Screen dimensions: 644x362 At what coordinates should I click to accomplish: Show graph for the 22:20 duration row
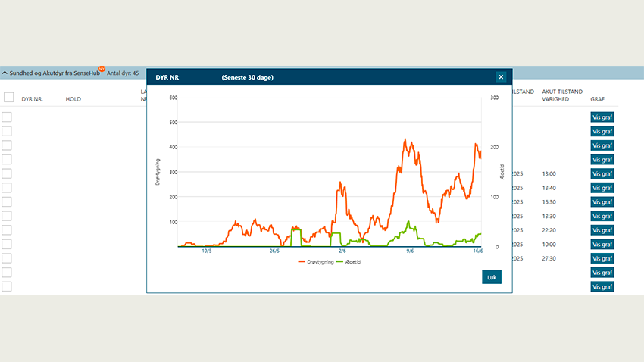point(602,230)
